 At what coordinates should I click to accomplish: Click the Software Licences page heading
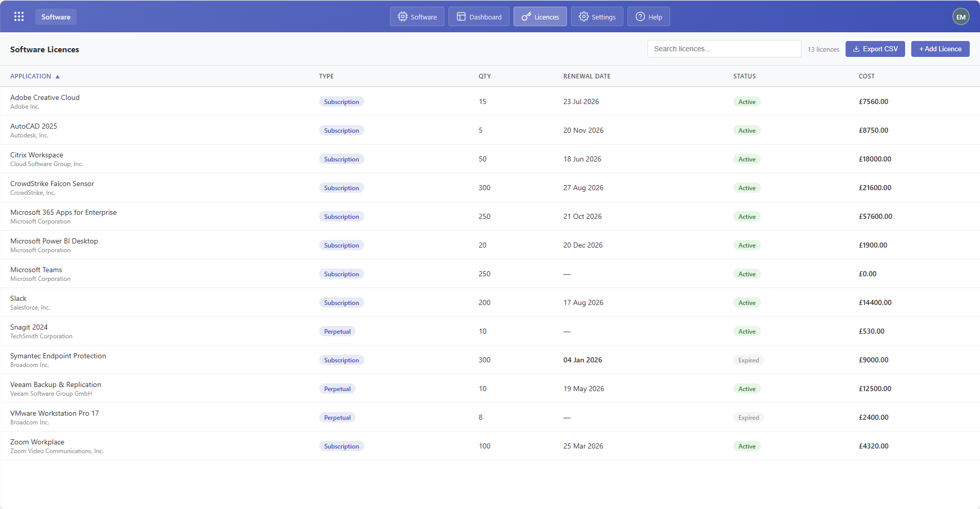click(x=45, y=49)
